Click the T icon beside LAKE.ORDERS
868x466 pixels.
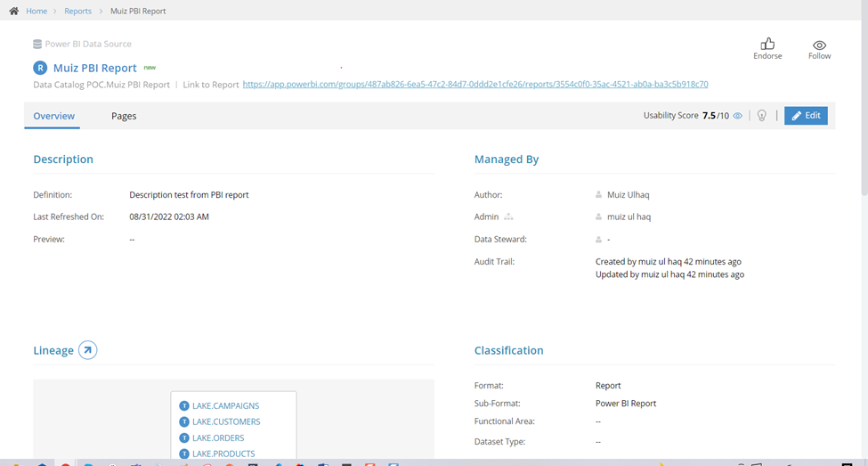(x=184, y=438)
